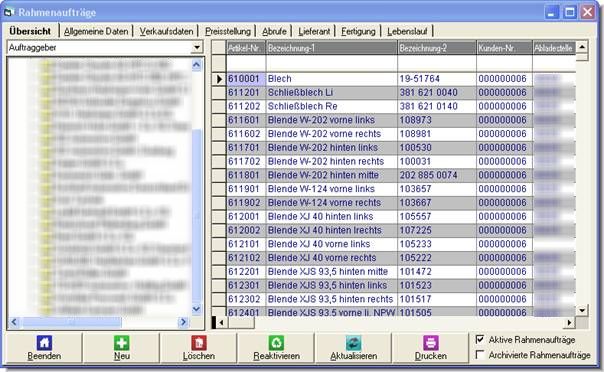
Task: Click the table horizontal scroll right arrow
Action: pyautogui.click(x=569, y=322)
